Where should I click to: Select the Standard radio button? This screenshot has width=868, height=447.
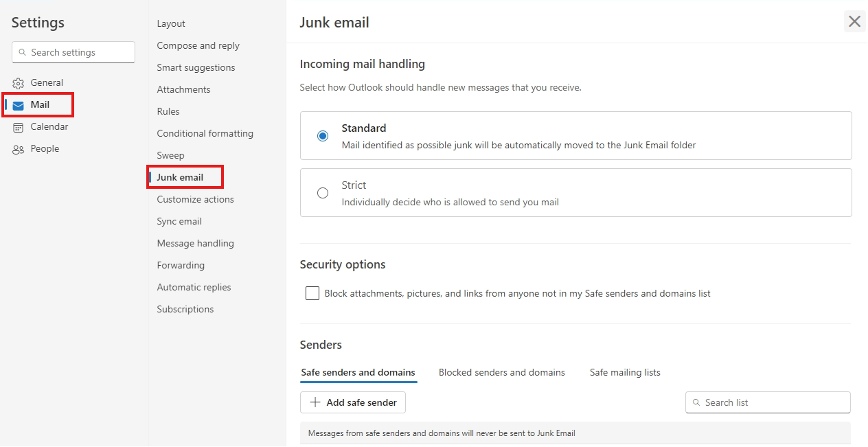pyautogui.click(x=323, y=136)
